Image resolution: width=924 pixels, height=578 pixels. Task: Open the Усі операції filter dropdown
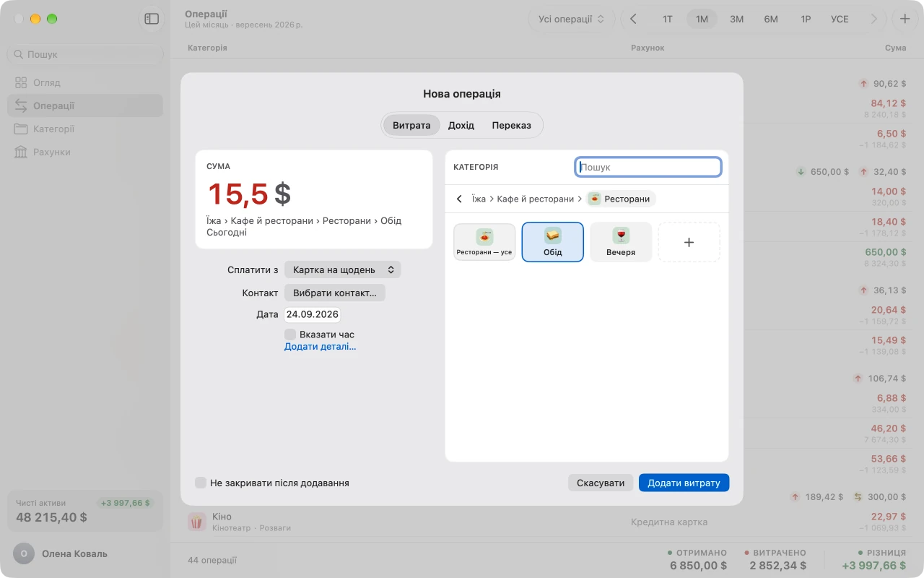[572, 19]
